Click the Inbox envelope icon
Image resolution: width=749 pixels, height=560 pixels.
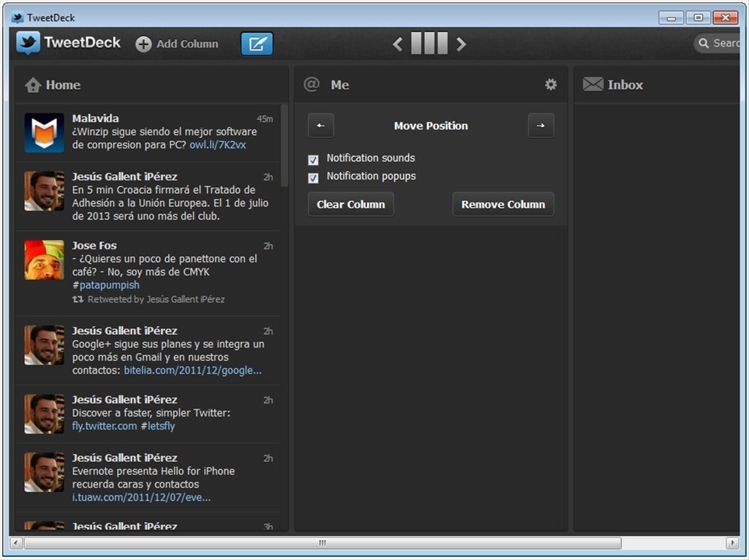(592, 85)
